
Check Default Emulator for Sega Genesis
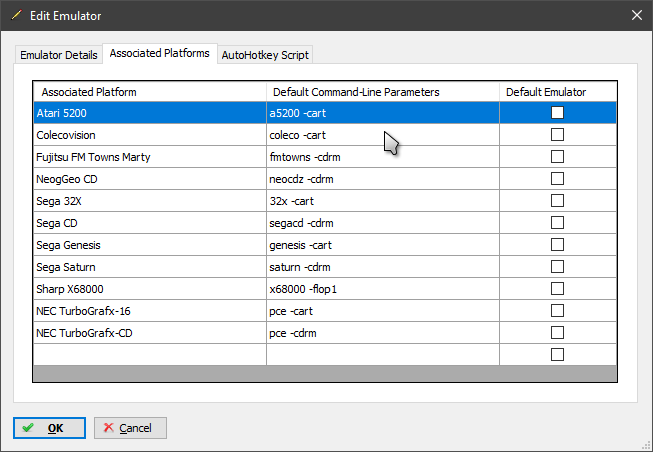tap(557, 245)
